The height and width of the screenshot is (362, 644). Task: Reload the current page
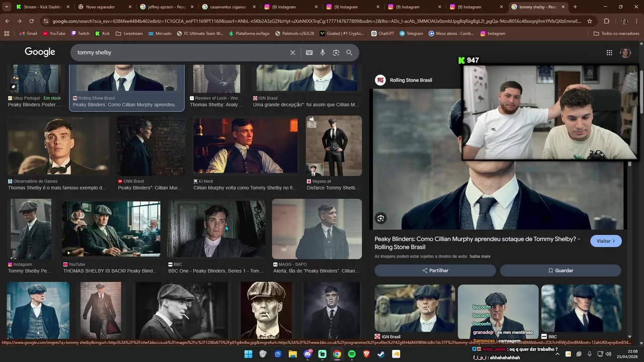pos(31,21)
